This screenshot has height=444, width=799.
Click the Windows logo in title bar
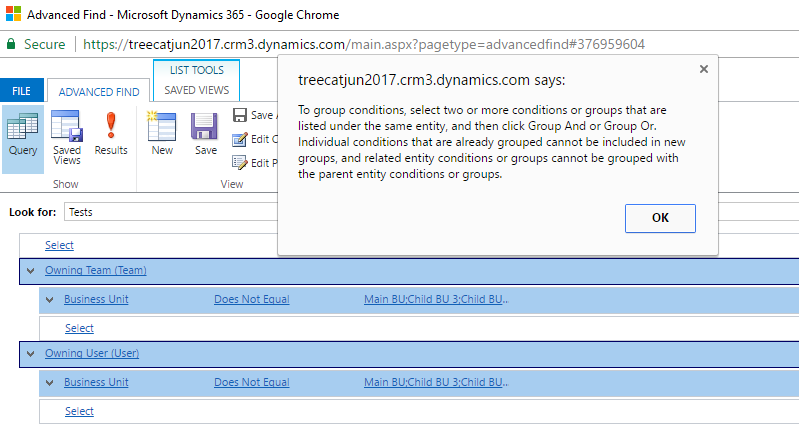click(13, 14)
